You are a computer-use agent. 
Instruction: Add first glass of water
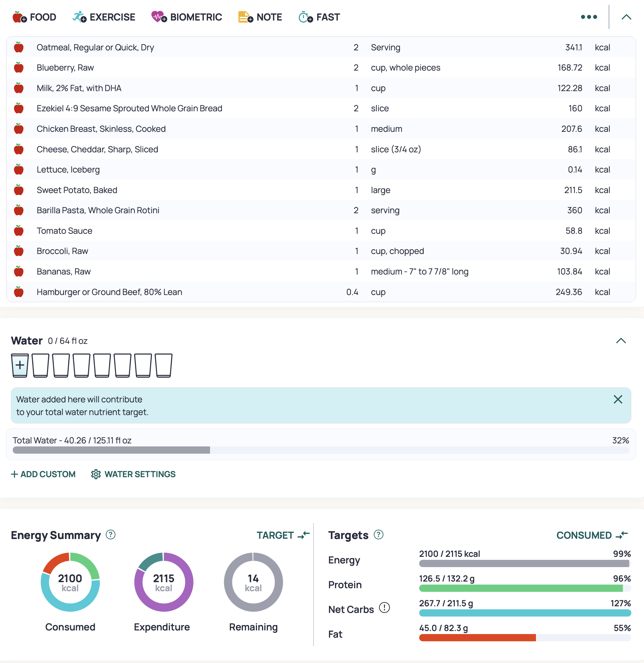pos(20,365)
